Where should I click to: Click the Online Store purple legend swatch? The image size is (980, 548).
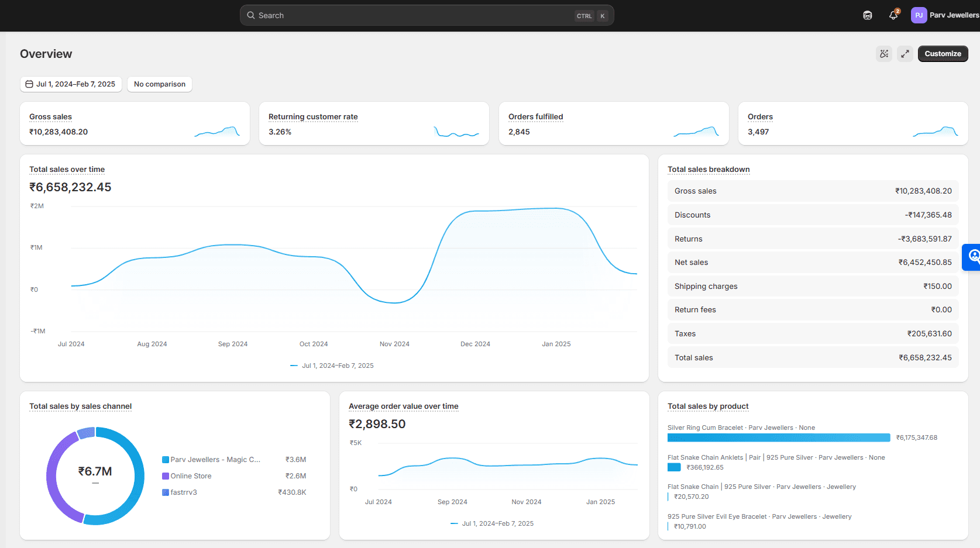(166, 476)
